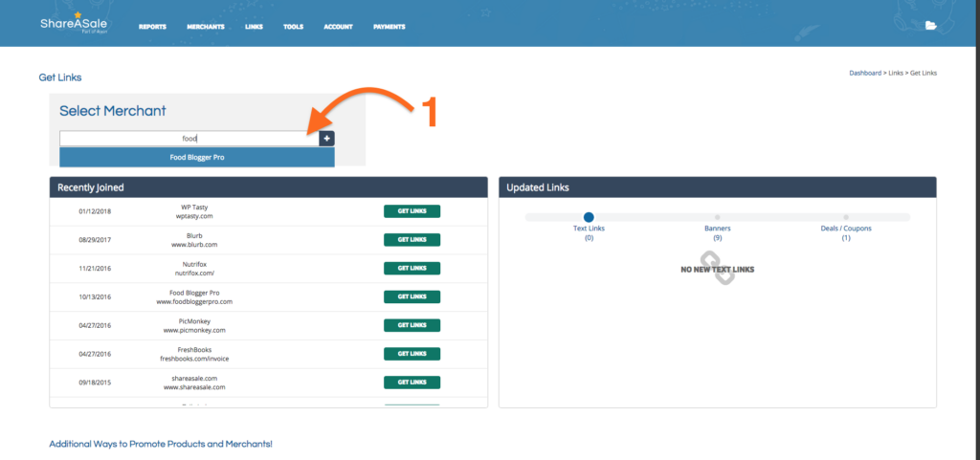
Task: Get links for PicMonkey
Action: pos(412,325)
